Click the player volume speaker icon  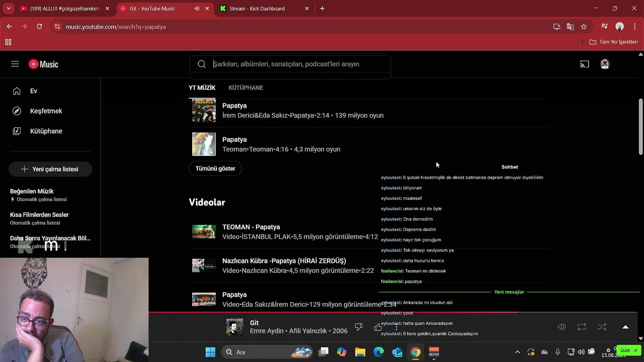pos(561,327)
